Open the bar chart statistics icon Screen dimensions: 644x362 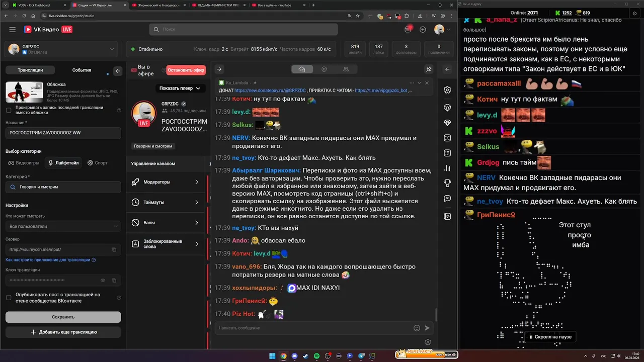447,168
